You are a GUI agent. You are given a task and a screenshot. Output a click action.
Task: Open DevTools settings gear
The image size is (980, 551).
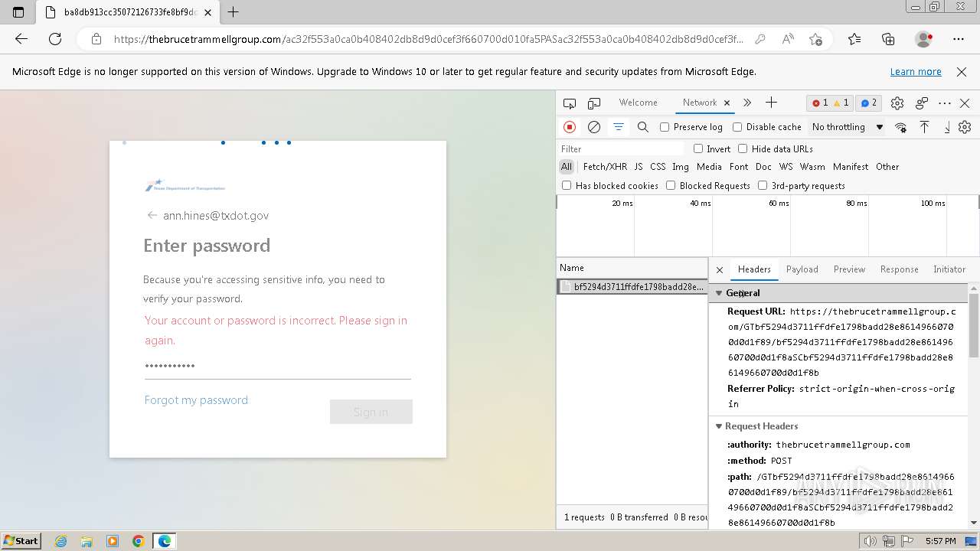[897, 103]
